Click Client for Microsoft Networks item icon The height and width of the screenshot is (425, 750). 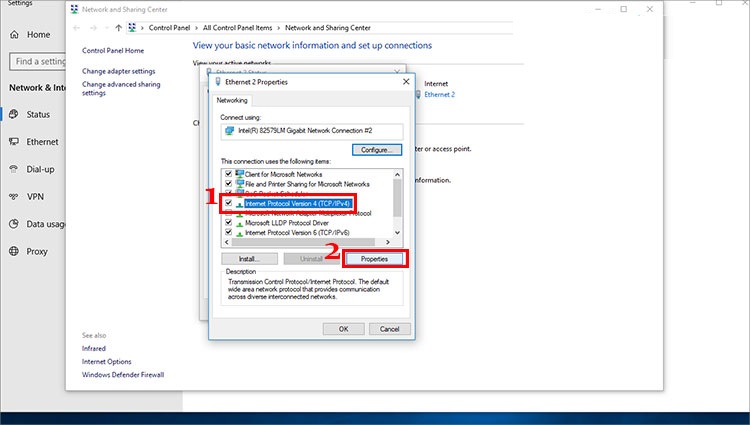point(240,174)
